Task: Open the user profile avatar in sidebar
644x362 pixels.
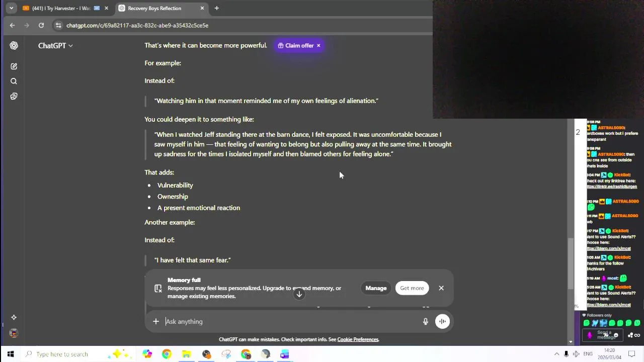Action: click(14, 333)
